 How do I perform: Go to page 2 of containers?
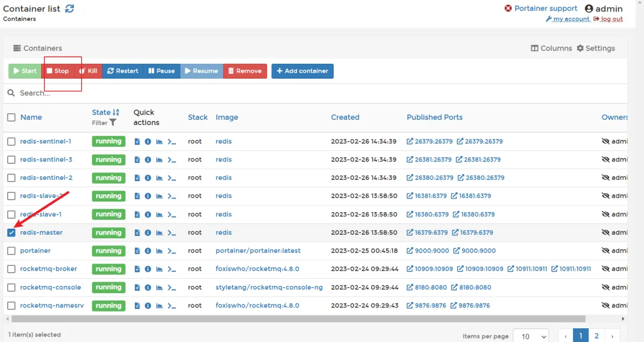tap(596, 336)
